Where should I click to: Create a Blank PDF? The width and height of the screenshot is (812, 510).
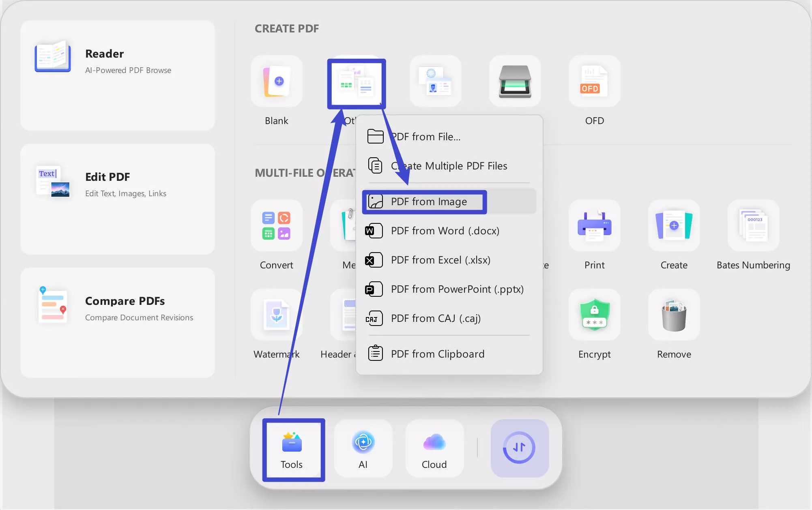277,81
